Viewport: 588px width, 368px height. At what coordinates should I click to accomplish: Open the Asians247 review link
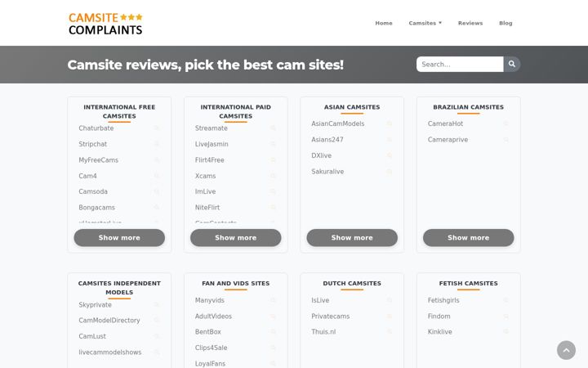(x=327, y=139)
